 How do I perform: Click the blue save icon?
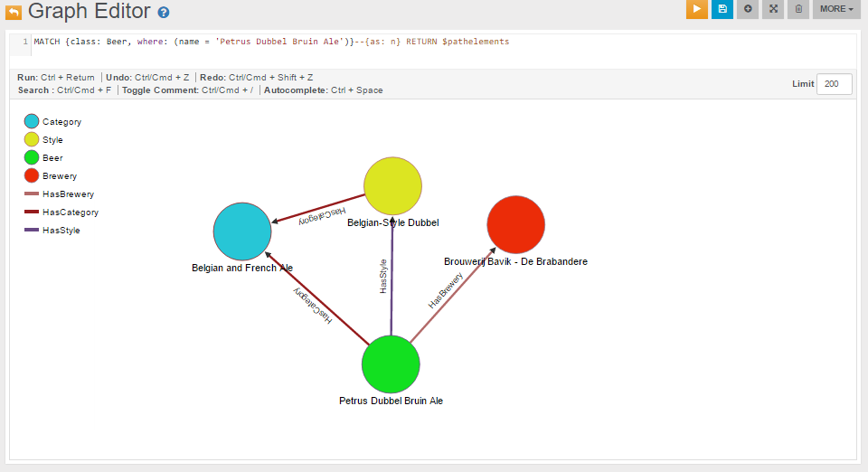(x=722, y=9)
